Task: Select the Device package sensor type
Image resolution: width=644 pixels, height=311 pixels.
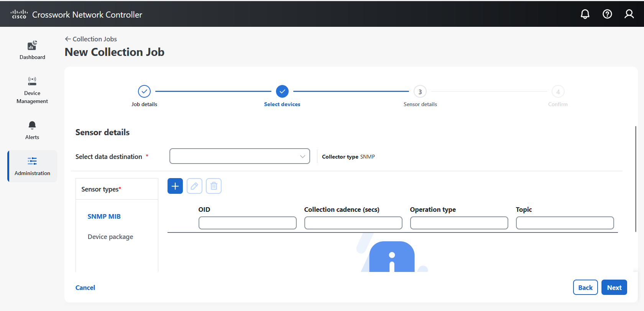Action: point(110,237)
